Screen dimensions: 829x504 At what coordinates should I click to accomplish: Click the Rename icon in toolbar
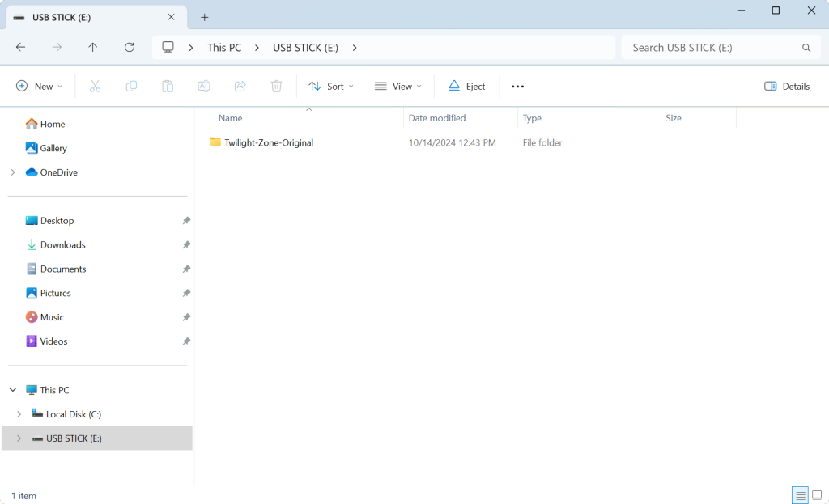(x=203, y=86)
